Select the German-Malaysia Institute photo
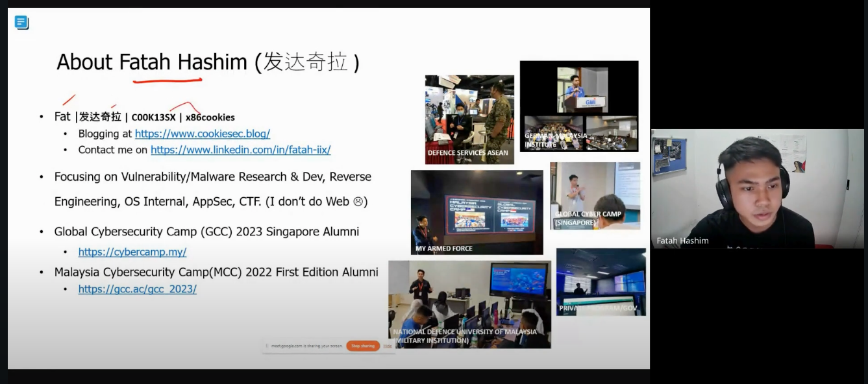 pyautogui.click(x=578, y=105)
